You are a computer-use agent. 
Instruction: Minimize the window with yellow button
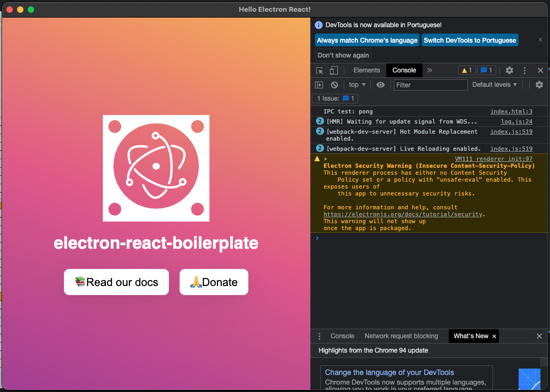[20, 10]
